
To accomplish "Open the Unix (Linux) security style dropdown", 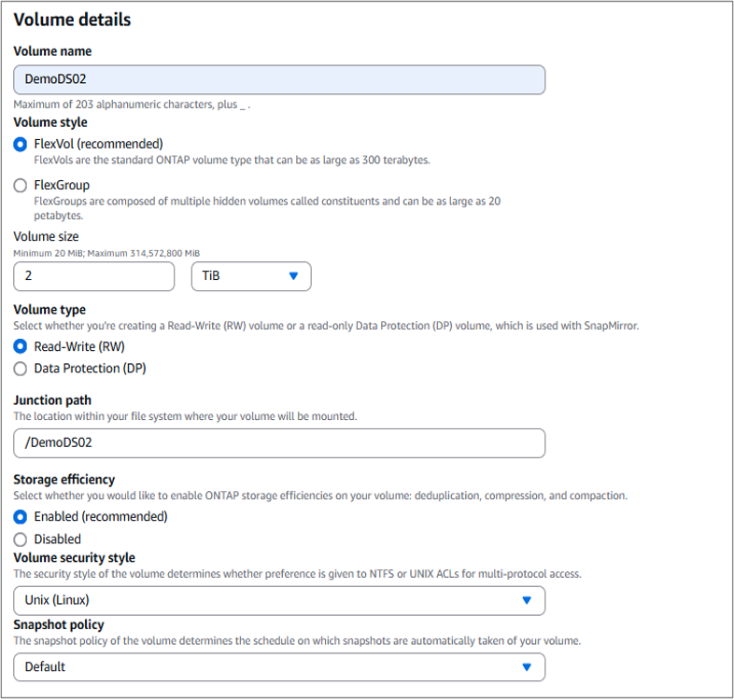I will click(278, 600).
